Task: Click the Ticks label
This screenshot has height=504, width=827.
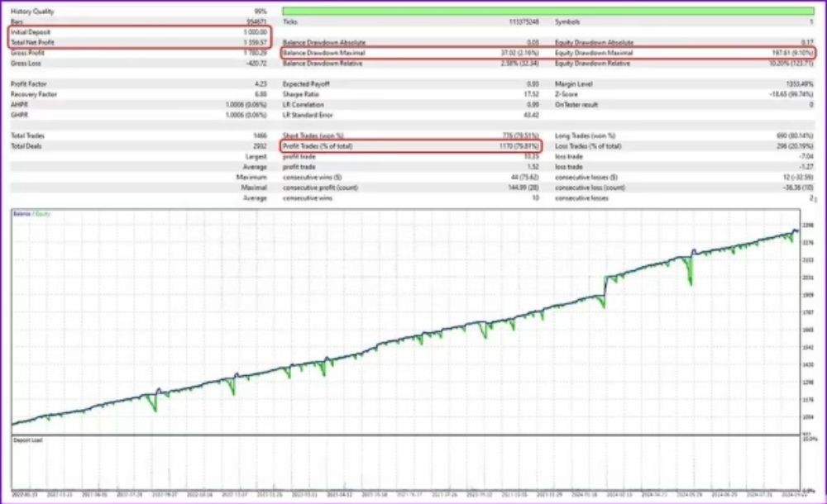Action: [x=289, y=22]
